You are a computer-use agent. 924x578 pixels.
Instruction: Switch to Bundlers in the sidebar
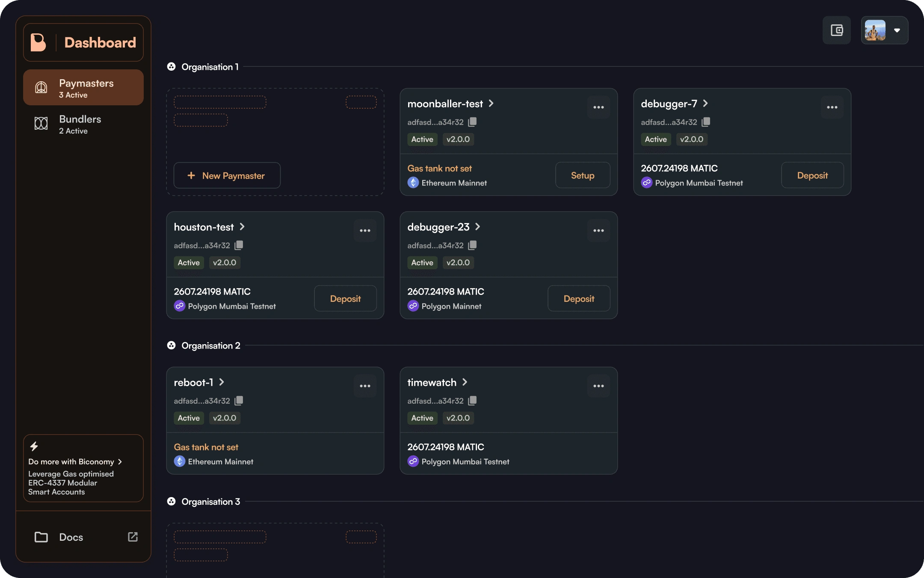coord(83,124)
